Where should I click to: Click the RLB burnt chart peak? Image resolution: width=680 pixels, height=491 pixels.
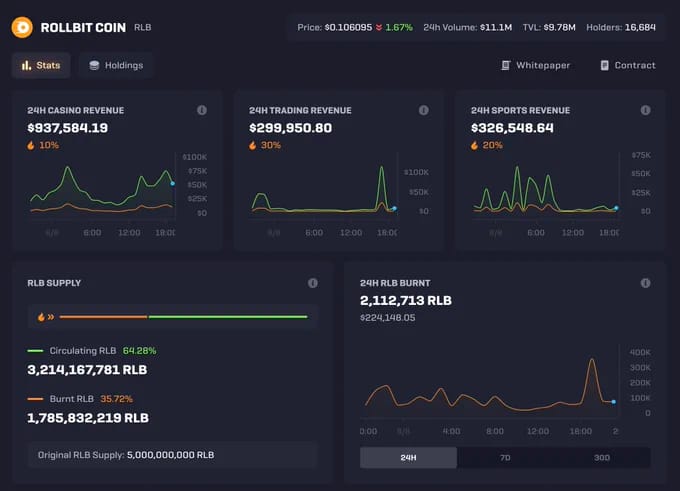pyautogui.click(x=592, y=360)
